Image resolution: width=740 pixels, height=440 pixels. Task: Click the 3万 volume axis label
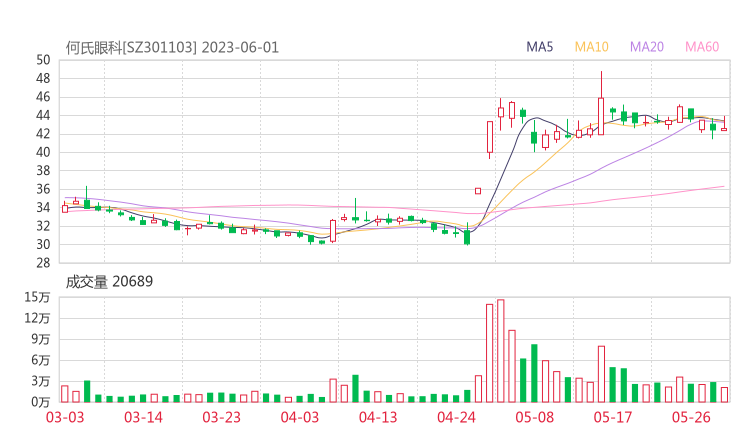pos(41,381)
